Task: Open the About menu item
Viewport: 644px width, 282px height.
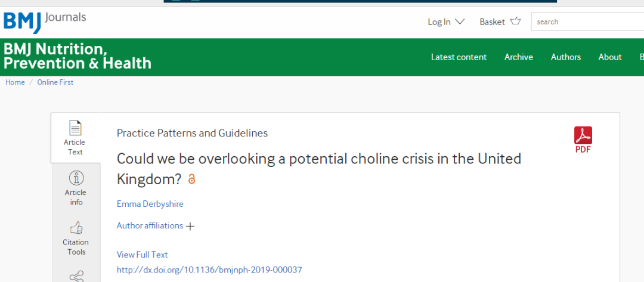Action: (610, 57)
